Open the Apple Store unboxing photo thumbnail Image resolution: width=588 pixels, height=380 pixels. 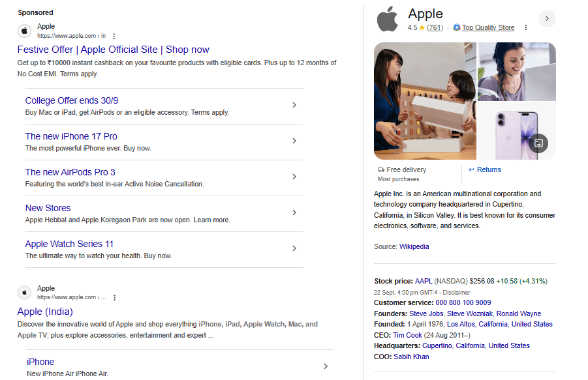pos(425,101)
